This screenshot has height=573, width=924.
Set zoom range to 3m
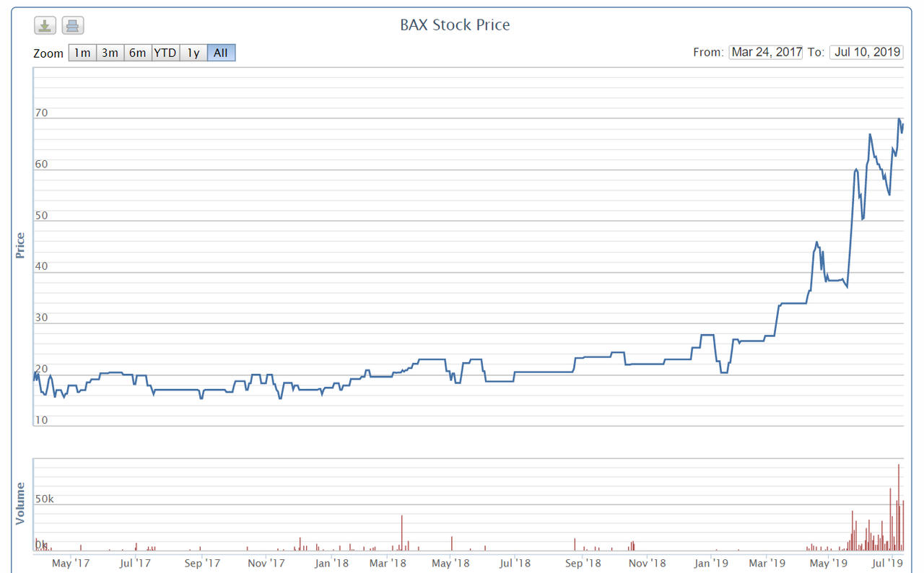pyautogui.click(x=110, y=53)
